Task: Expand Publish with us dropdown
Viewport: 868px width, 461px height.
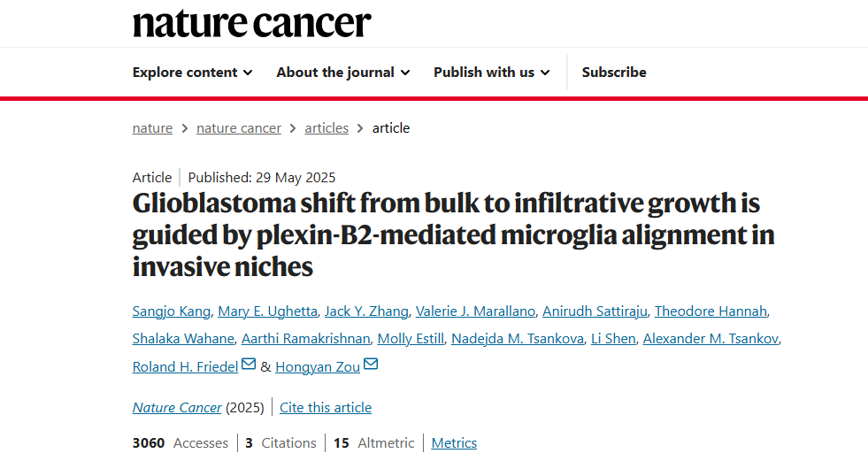Action: (491, 73)
